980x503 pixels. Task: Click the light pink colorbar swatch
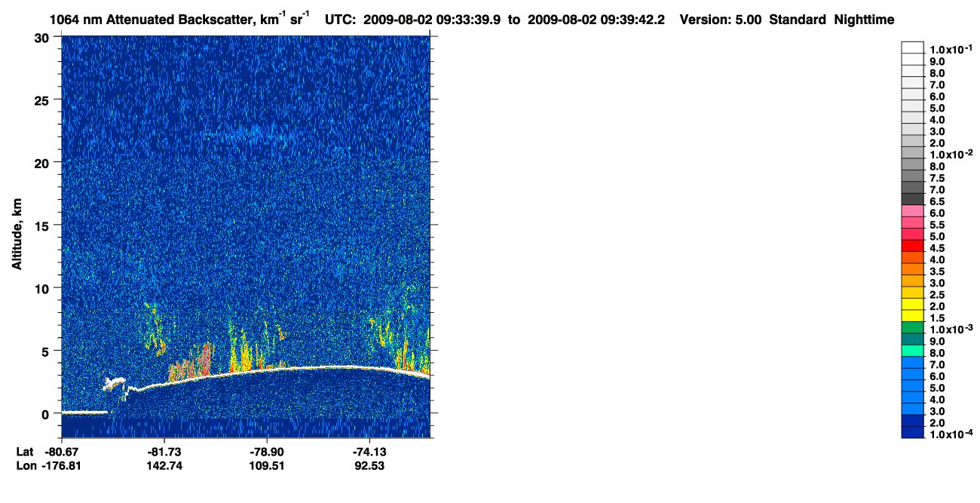coord(912,211)
